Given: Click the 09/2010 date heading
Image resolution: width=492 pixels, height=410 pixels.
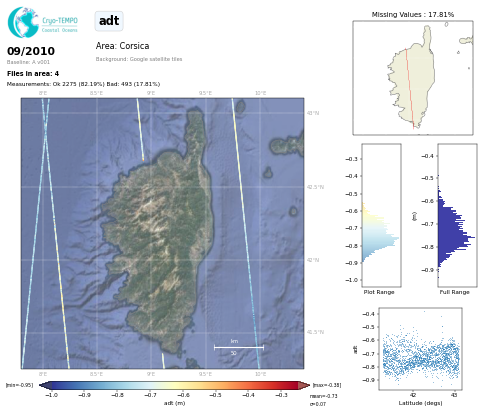Looking at the screenshot, I should pos(31,51).
